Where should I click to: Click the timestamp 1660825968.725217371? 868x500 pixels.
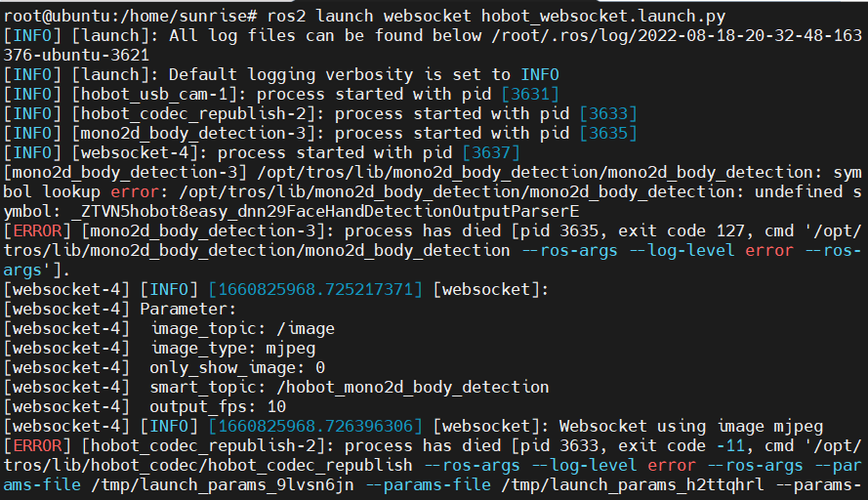(315, 290)
